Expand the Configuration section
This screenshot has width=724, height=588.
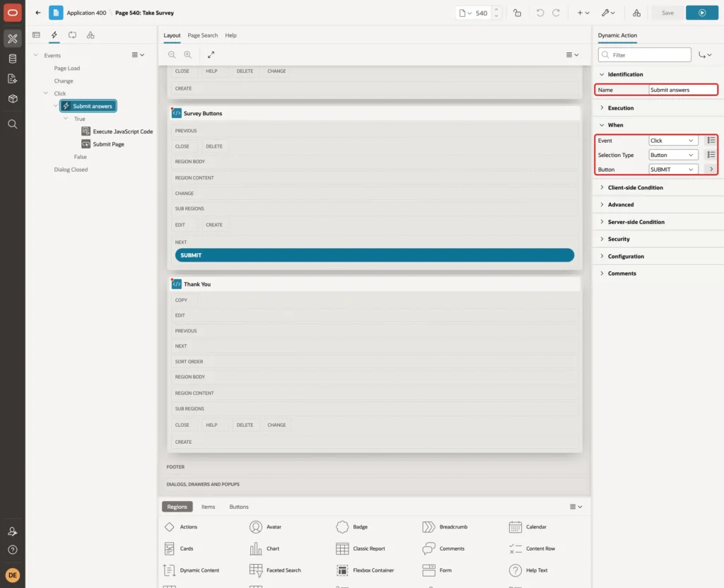point(602,256)
